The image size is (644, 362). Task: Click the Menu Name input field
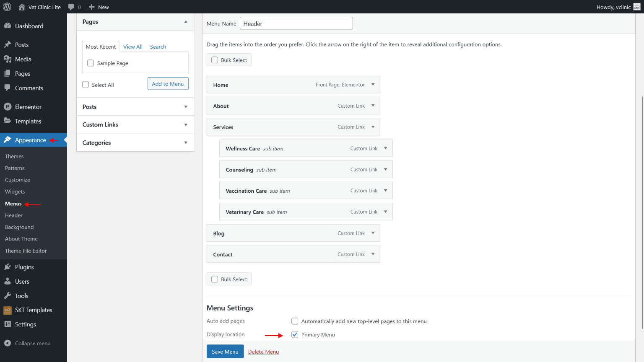coord(296,23)
